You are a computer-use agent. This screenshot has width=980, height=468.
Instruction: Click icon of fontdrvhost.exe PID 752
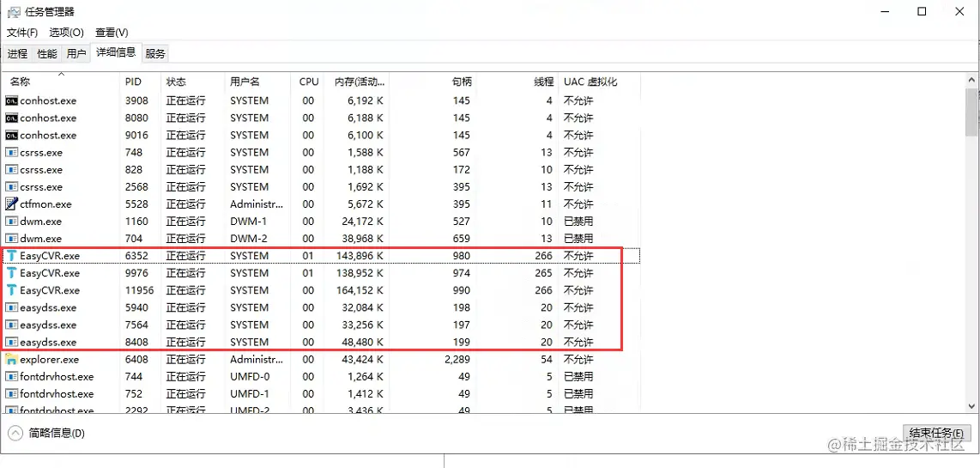coord(11,394)
